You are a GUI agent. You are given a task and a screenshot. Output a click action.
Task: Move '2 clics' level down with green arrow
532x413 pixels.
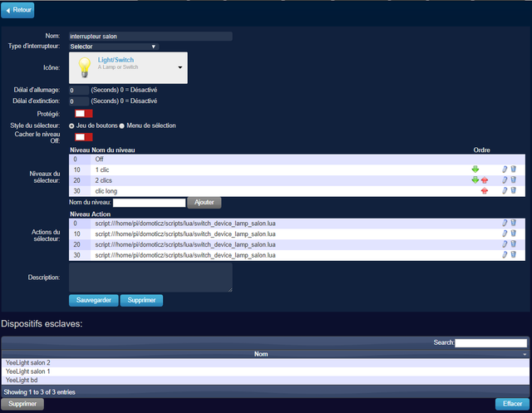tap(475, 179)
